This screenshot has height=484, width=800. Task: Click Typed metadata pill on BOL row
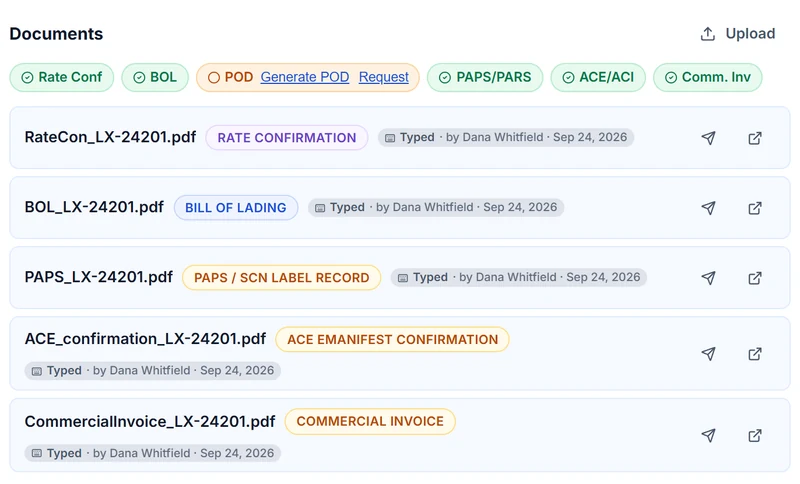pyautogui.click(x=436, y=207)
